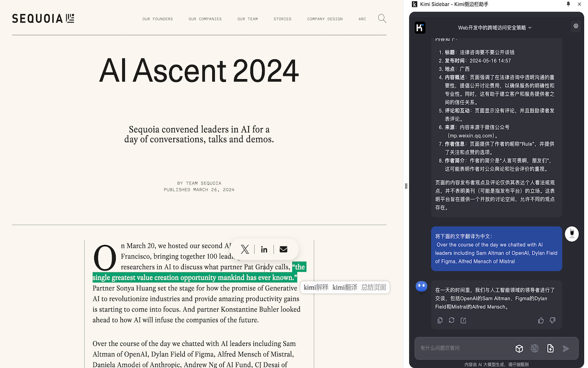Send the message with the arrow button
The image size is (588, 368).
566,349
